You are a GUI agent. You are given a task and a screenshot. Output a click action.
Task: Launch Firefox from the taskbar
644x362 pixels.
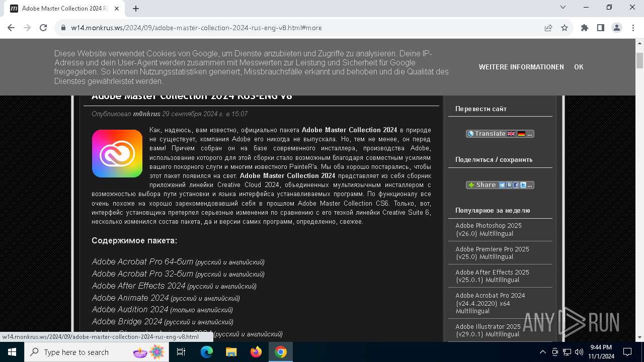click(256, 352)
